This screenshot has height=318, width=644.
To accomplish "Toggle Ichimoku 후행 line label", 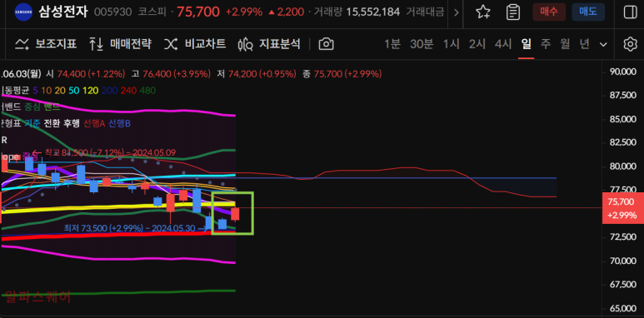I will click(72, 123).
